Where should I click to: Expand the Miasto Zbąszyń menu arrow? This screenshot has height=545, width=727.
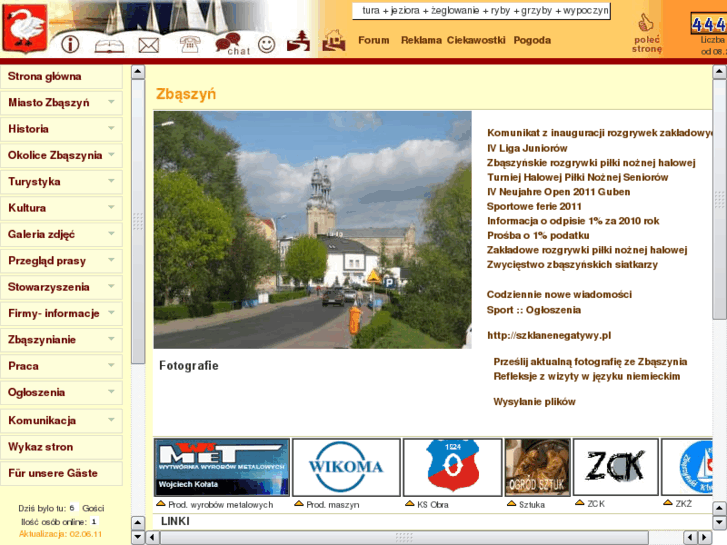(111, 102)
